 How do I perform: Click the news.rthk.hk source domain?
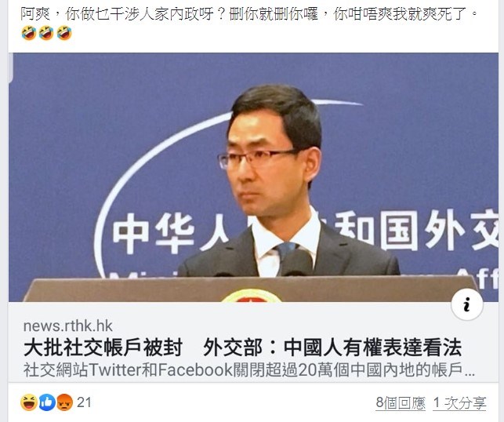pos(68,326)
